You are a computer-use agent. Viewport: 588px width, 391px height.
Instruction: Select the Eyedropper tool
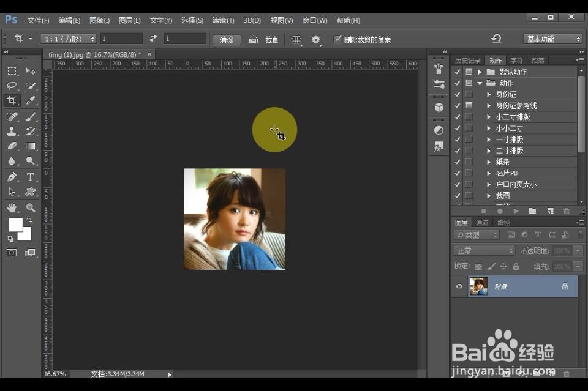click(x=31, y=100)
